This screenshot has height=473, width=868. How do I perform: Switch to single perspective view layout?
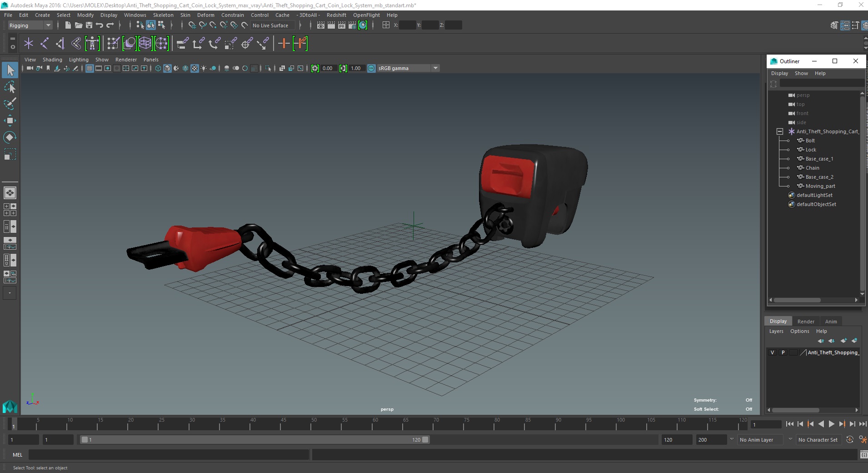[x=10, y=193]
